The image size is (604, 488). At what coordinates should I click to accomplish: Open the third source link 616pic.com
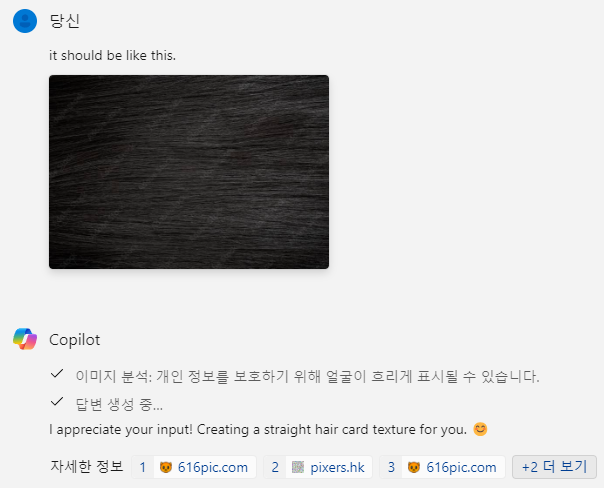[442, 467]
